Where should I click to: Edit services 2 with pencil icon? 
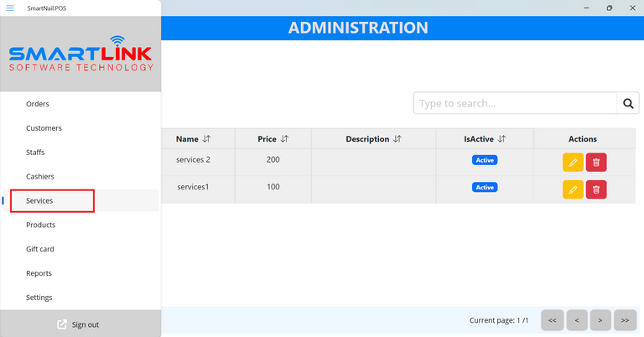tap(573, 163)
